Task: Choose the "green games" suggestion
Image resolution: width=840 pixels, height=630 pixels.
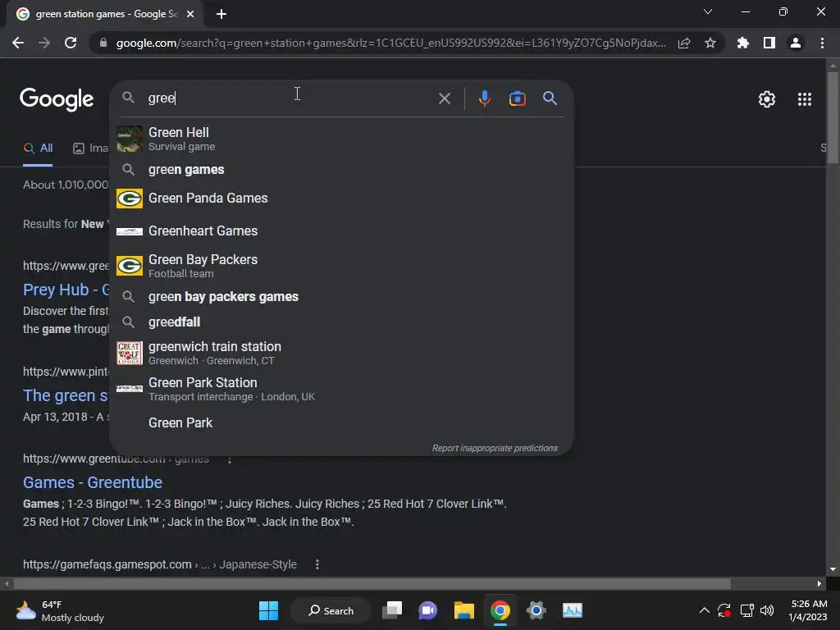Action: pos(342,170)
